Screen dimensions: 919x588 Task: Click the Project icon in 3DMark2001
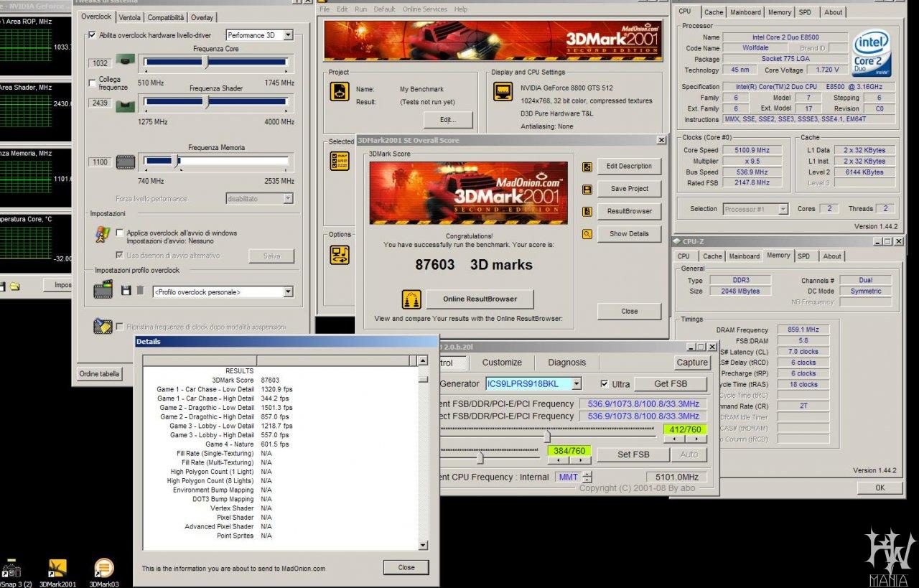339,91
